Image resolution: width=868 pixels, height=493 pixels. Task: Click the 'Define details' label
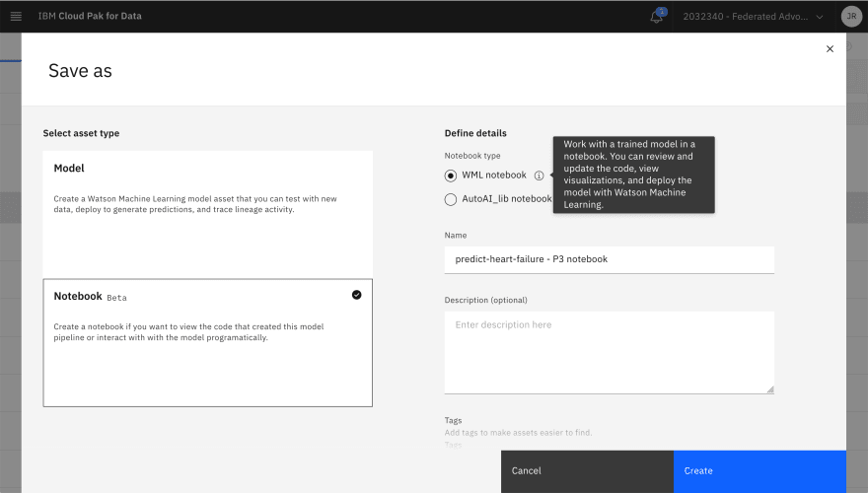475,133
